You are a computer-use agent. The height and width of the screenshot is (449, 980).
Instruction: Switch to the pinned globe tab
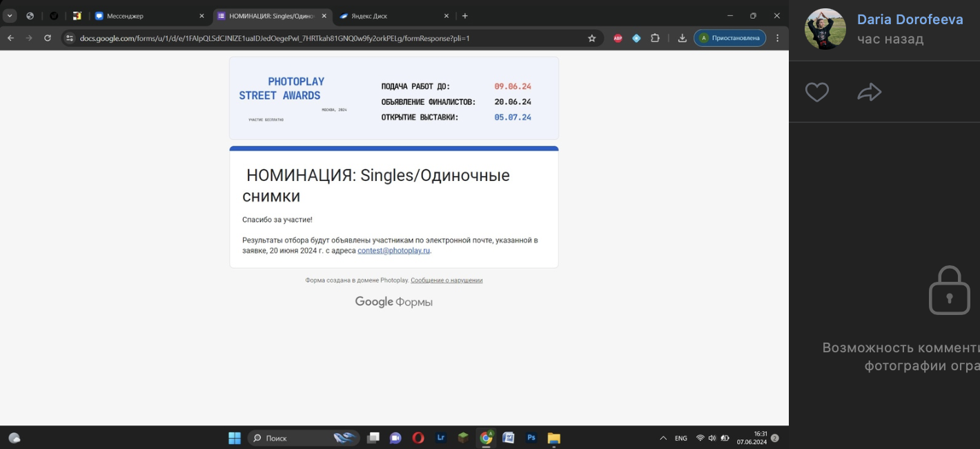(30, 16)
